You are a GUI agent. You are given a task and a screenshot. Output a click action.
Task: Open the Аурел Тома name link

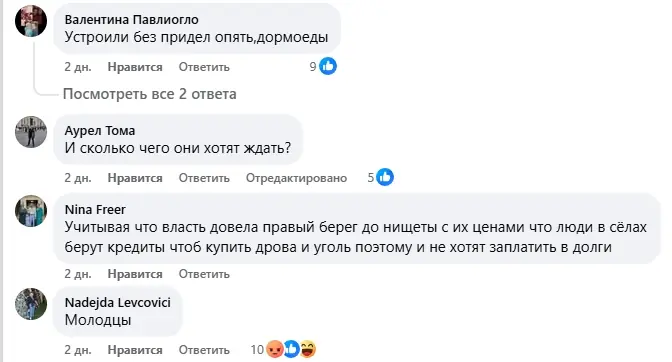100,130
